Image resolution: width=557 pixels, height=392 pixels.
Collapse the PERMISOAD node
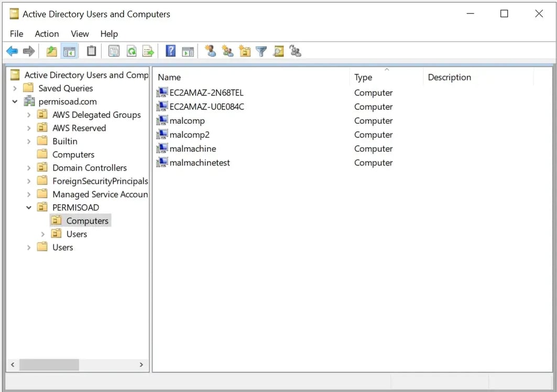(x=29, y=208)
